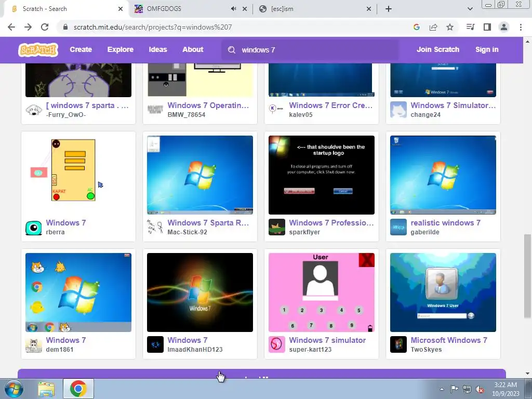Open the Create menu item
Screen dimensions: 532x399
point(81,49)
